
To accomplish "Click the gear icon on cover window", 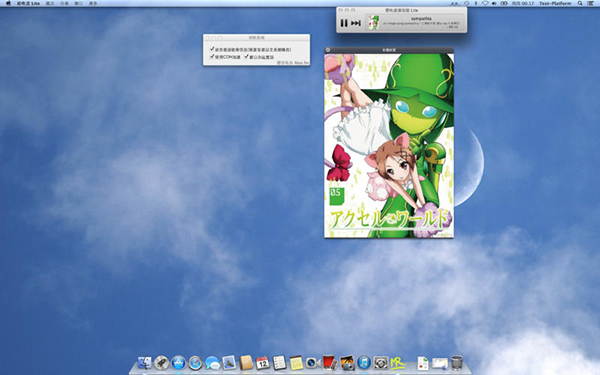I will point(328,50).
